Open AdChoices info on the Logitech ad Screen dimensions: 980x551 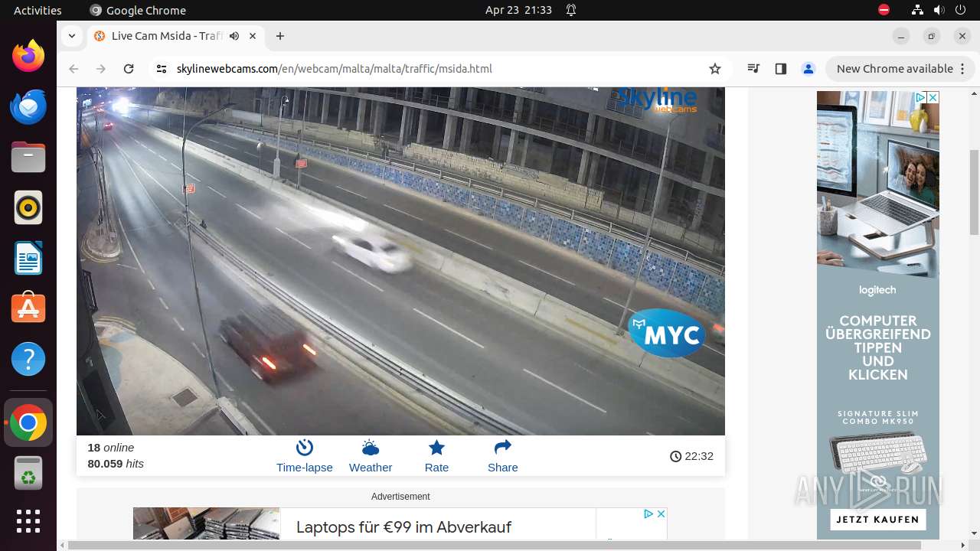pos(921,97)
